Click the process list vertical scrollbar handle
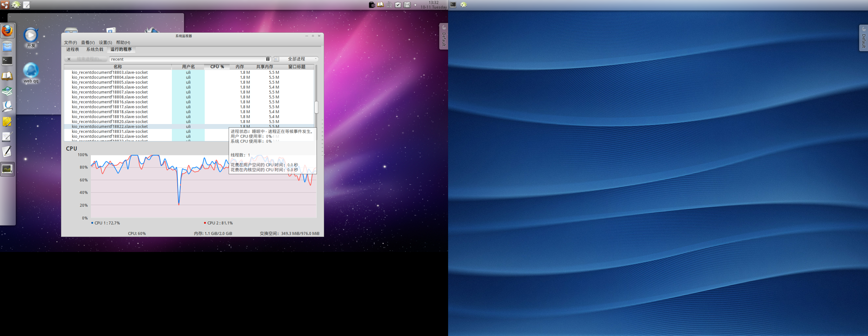Image resolution: width=868 pixels, height=336 pixels. coord(317,107)
